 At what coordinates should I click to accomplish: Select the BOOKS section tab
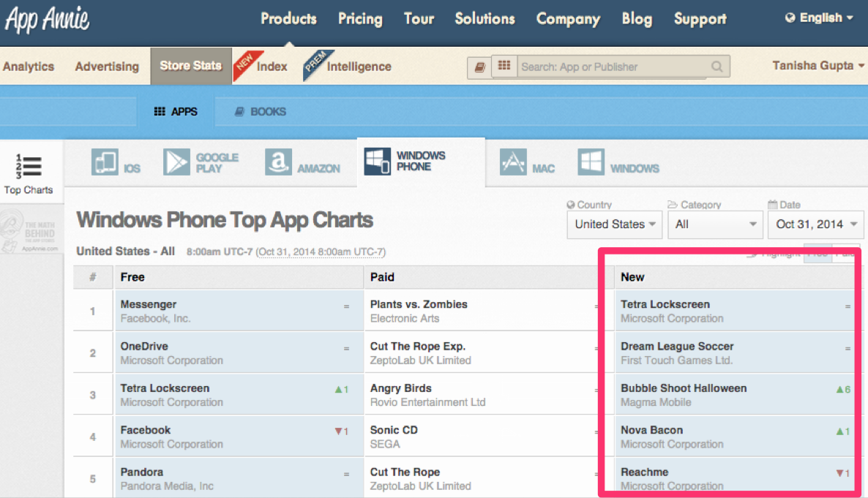click(260, 112)
